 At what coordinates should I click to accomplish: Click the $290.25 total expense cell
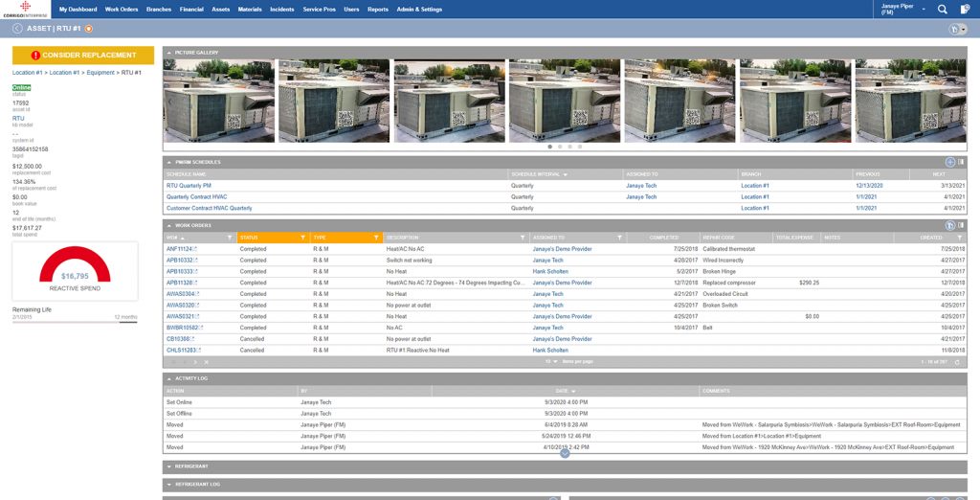point(810,283)
